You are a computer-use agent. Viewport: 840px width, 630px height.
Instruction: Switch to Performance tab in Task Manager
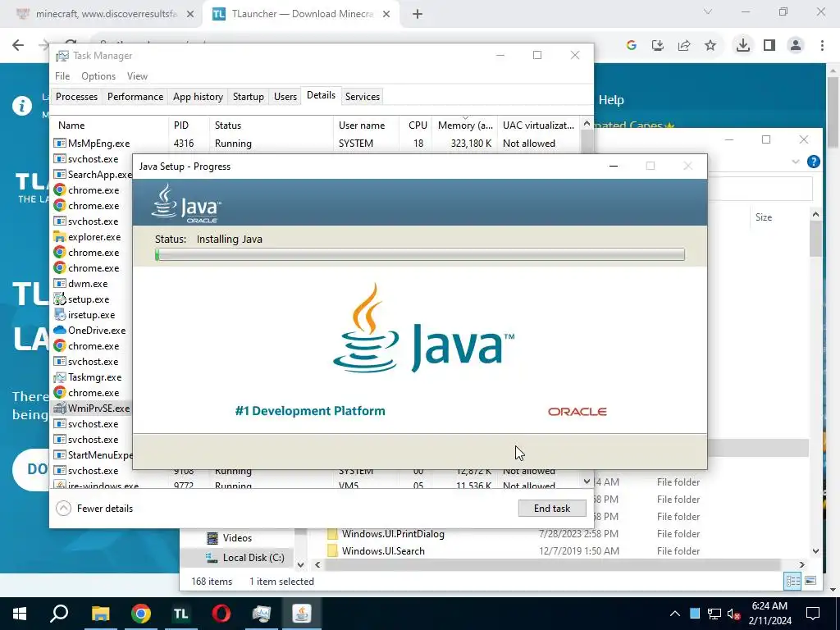pyautogui.click(x=135, y=97)
